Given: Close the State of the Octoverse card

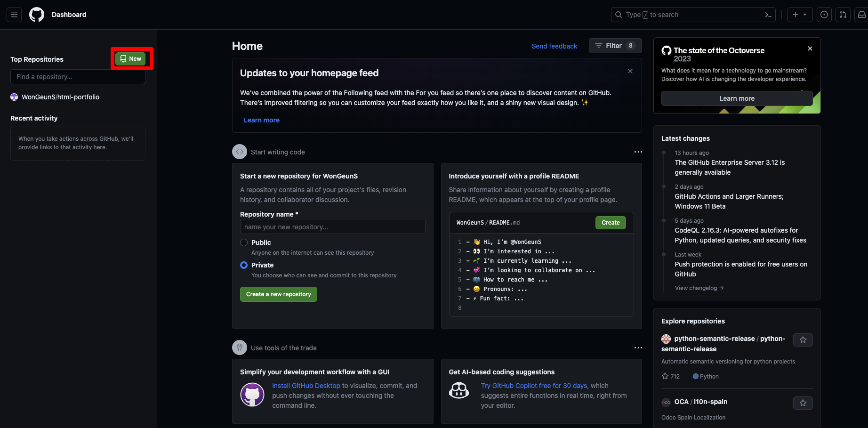Looking at the screenshot, I should click(810, 48).
